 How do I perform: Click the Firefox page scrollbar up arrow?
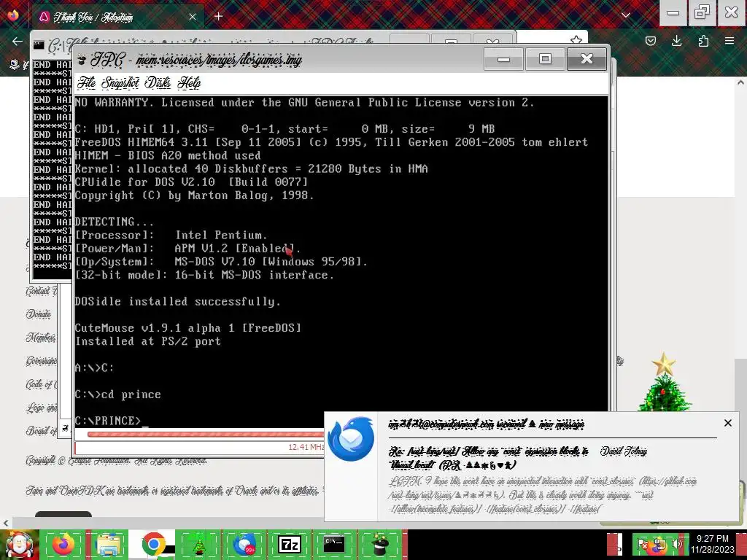(x=740, y=82)
